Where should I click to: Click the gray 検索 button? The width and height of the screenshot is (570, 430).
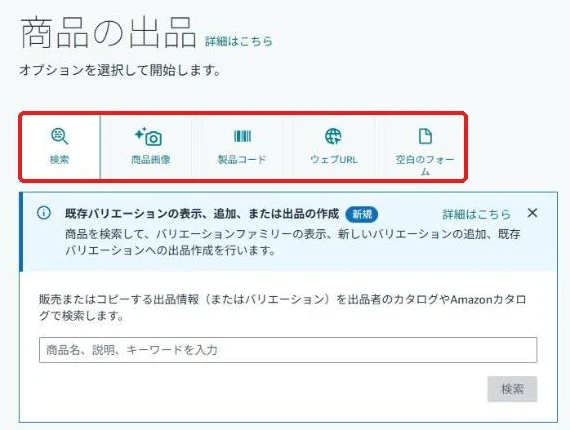512,389
